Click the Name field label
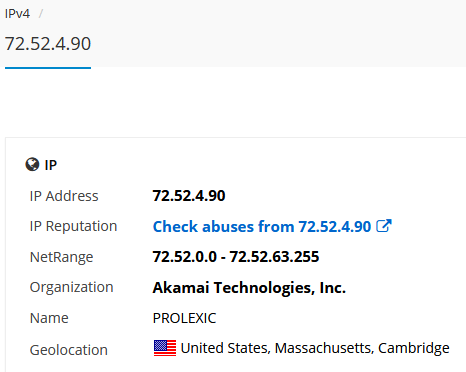Viewport: 466px width, 372px height. coord(49,318)
